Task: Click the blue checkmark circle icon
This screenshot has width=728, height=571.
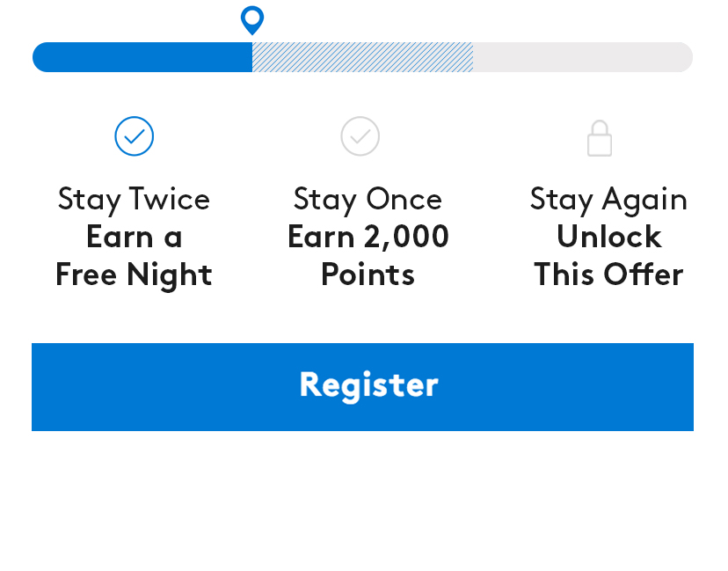Action: 135,136
